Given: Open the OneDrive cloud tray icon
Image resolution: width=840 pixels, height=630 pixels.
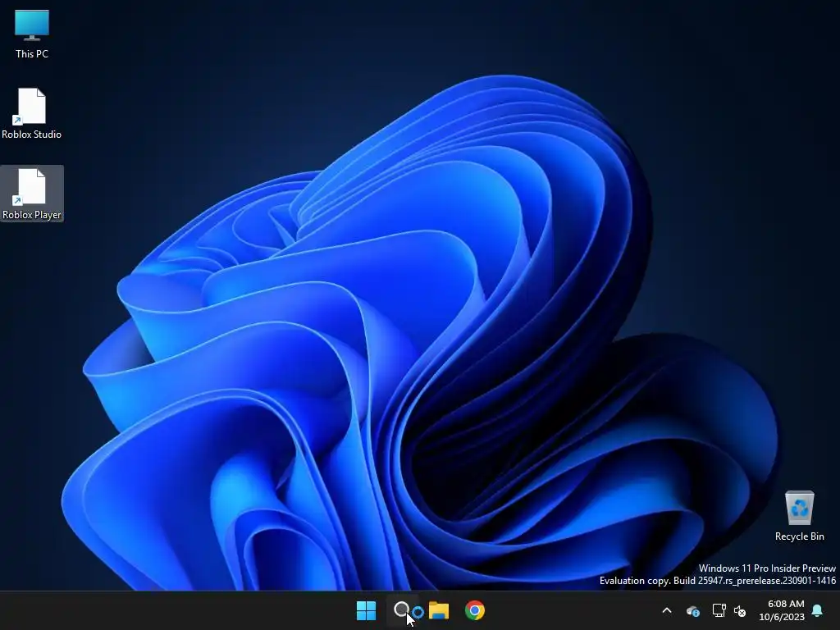Looking at the screenshot, I should [x=692, y=610].
